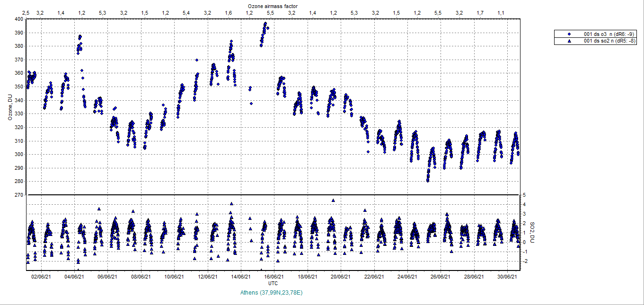
Task: Click the highest SO2 triangle near 4.5 DU
Action: [333, 200]
